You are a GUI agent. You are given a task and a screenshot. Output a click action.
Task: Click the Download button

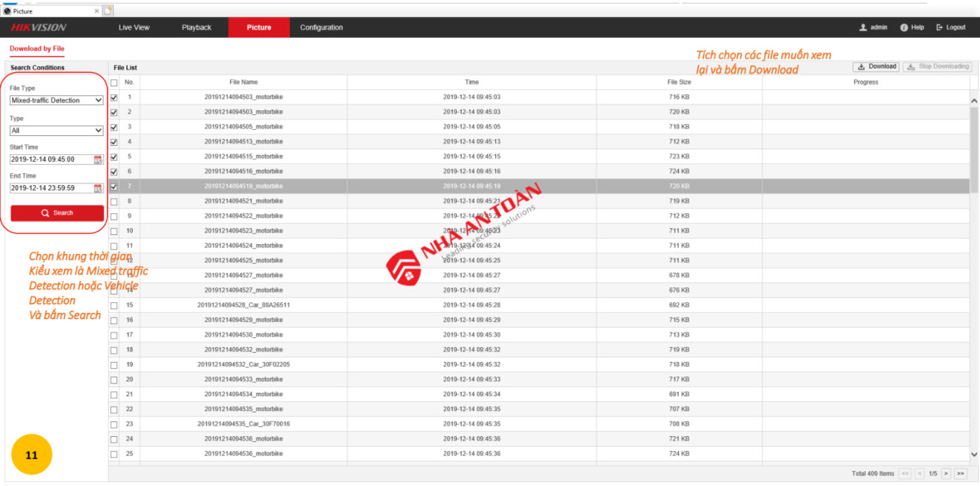click(876, 67)
